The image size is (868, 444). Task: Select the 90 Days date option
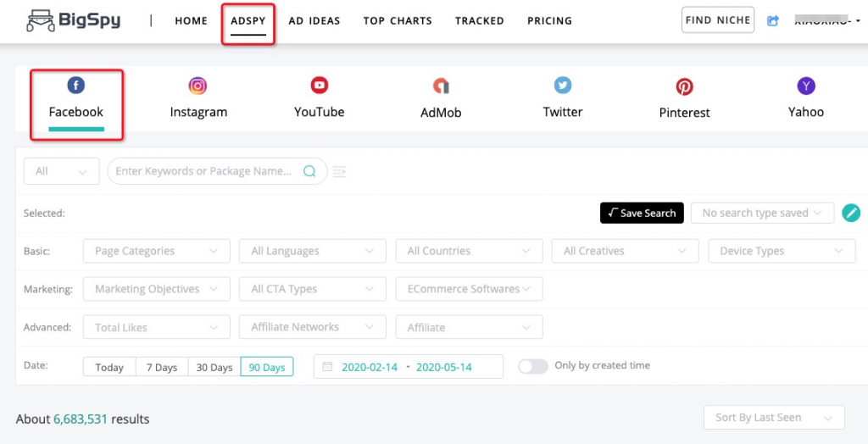coord(267,367)
